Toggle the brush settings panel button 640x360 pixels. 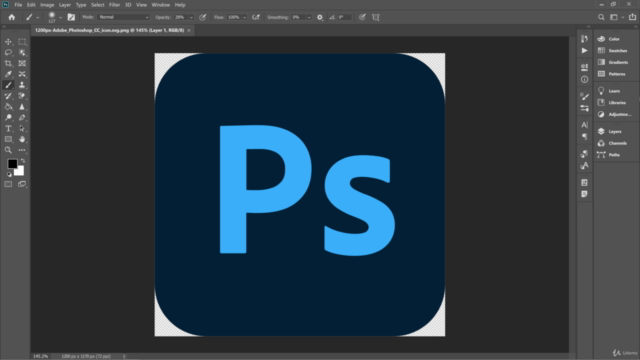click(x=71, y=17)
